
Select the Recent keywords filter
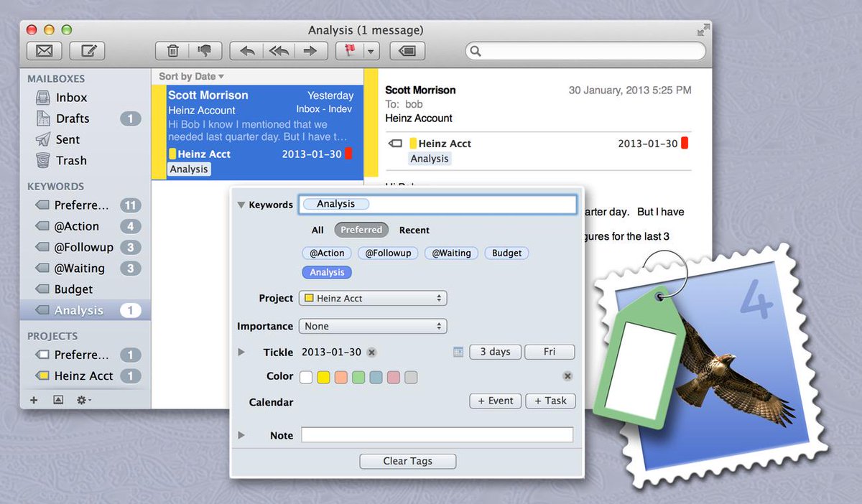click(x=414, y=230)
